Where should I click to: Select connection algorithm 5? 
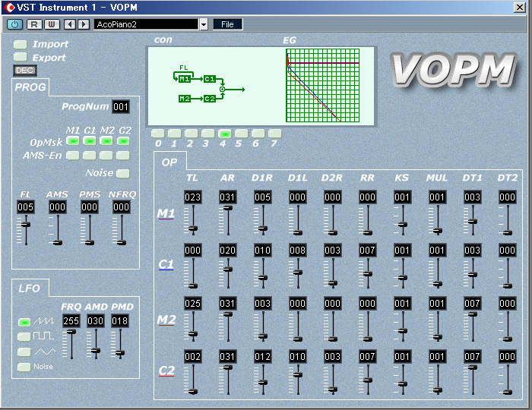click(x=242, y=134)
